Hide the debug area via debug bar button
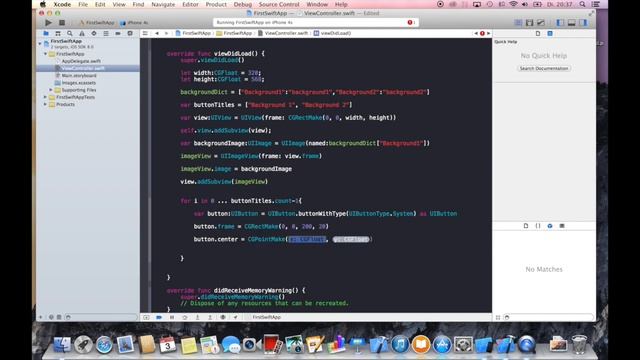The width and height of the screenshot is (640, 360). point(146,317)
